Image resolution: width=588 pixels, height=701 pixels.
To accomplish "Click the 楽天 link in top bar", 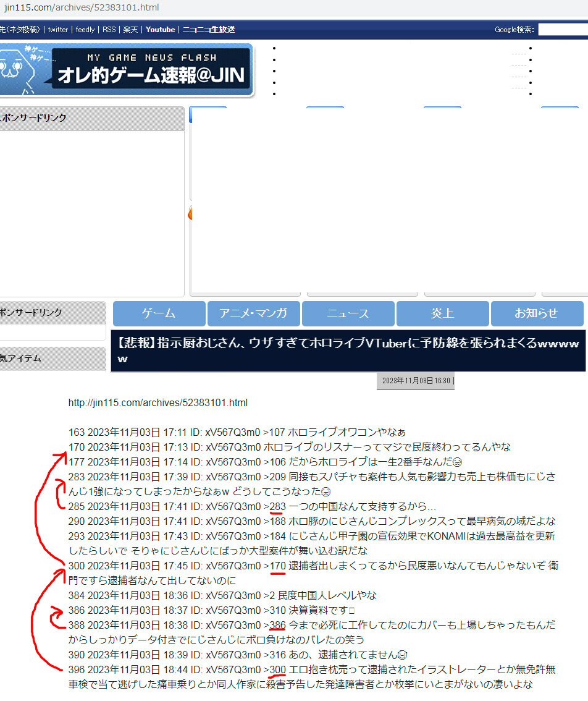I will pyautogui.click(x=130, y=30).
